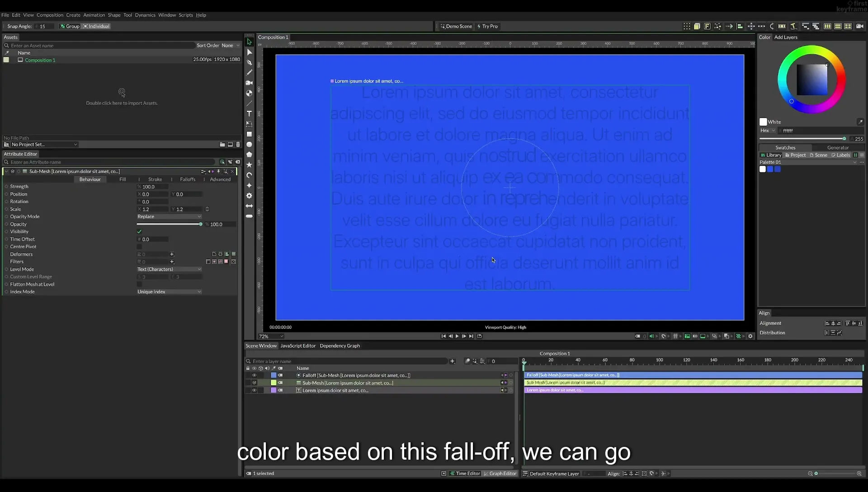The height and width of the screenshot is (492, 868).
Task: Open the Opacity Mode Replace dropdown
Action: (169, 217)
